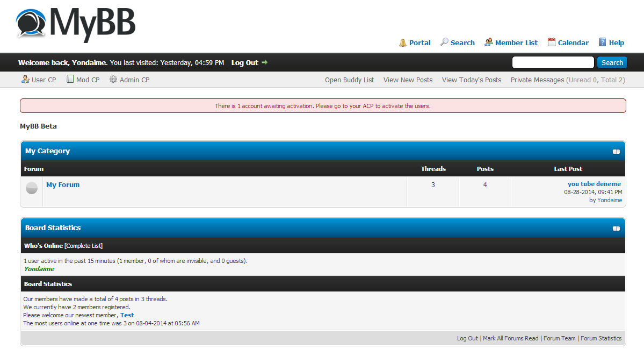Open Private Messages
644x349 pixels.
537,80
